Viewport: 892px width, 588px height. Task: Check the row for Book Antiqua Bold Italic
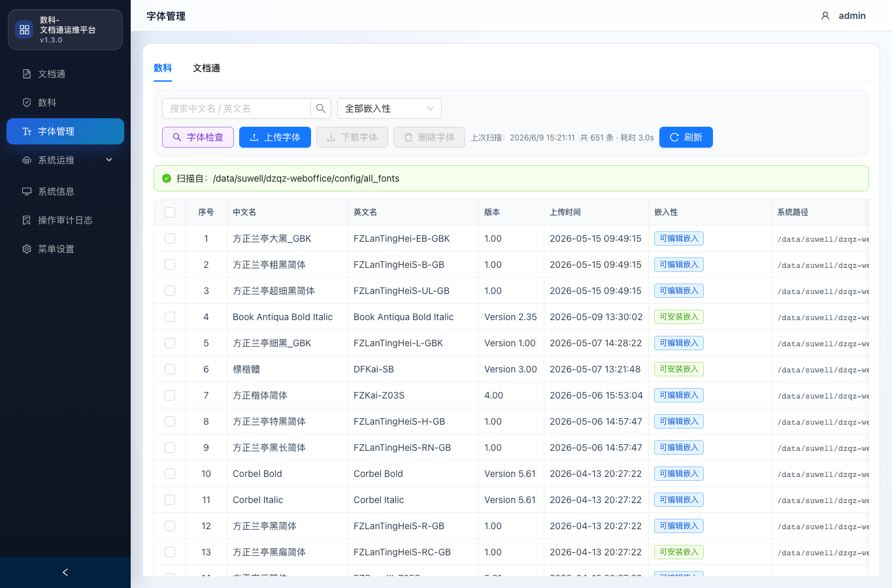(170, 317)
